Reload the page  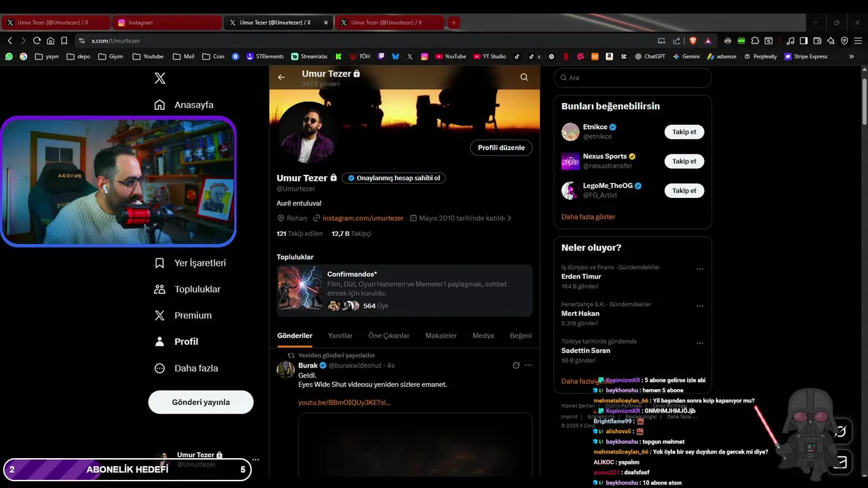pyautogui.click(x=37, y=41)
